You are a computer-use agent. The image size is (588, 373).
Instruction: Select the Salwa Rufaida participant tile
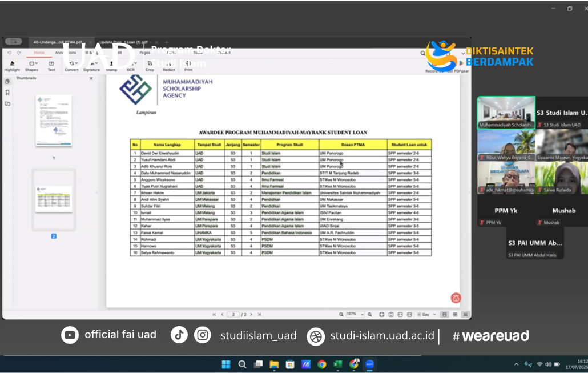coord(561,178)
